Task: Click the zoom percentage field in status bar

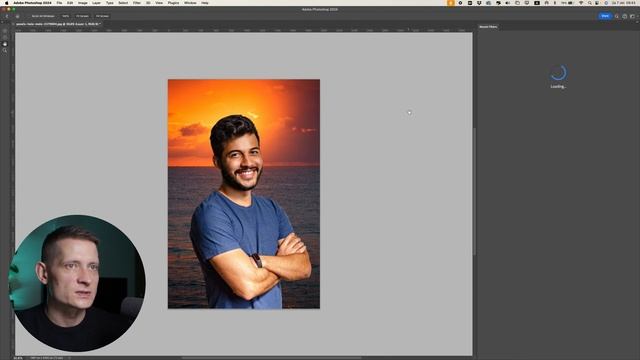Action: click(18, 358)
